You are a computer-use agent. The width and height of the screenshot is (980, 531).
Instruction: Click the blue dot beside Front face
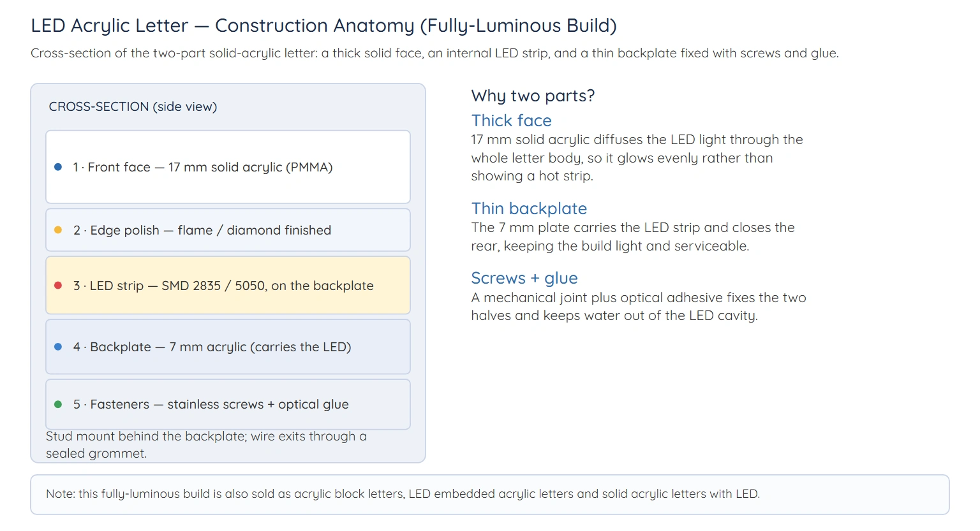tap(58, 167)
